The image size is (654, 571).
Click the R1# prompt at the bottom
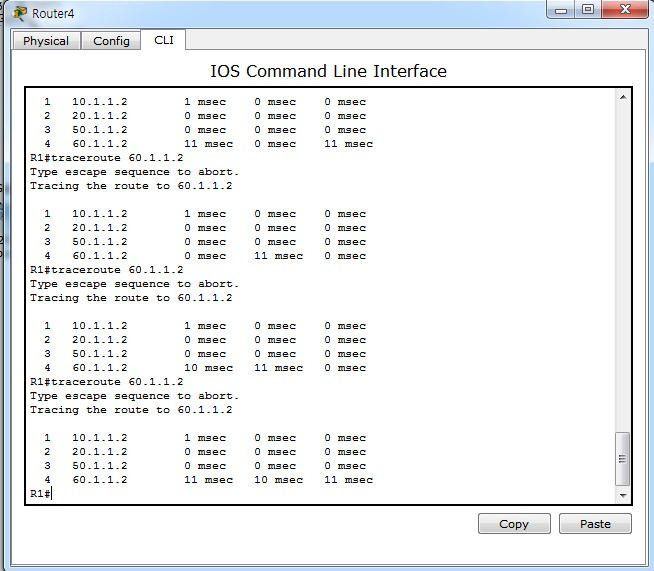40,494
